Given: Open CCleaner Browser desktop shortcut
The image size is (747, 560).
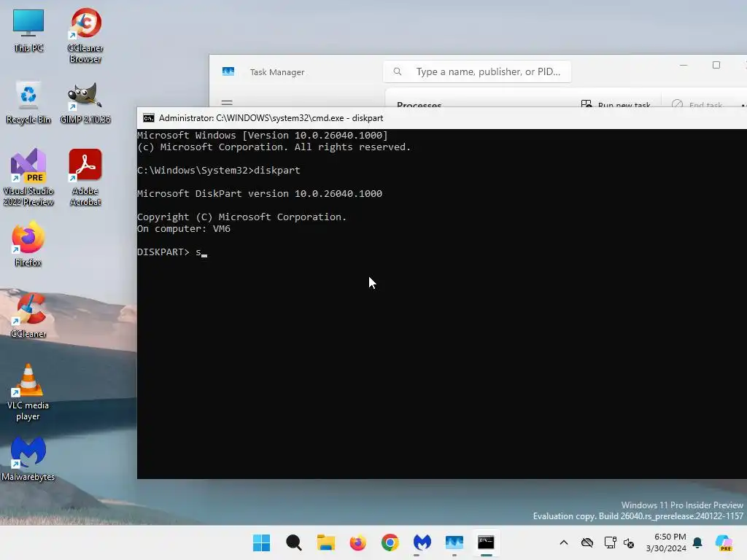Looking at the screenshot, I should point(85,36).
